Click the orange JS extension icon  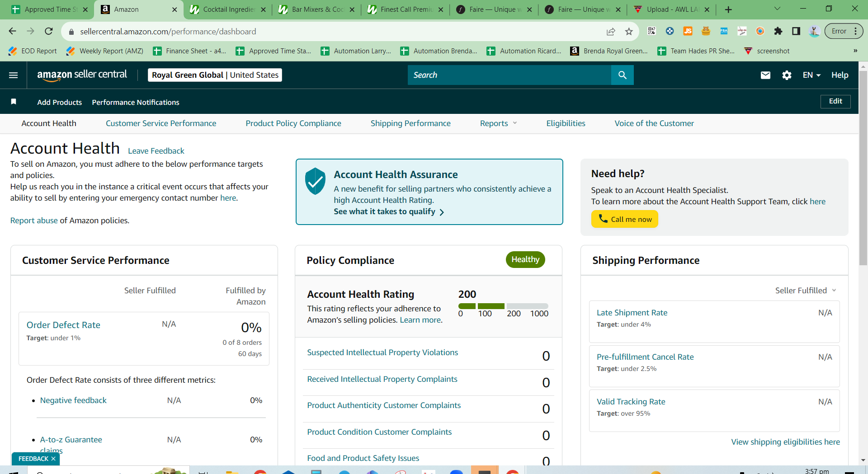click(688, 31)
